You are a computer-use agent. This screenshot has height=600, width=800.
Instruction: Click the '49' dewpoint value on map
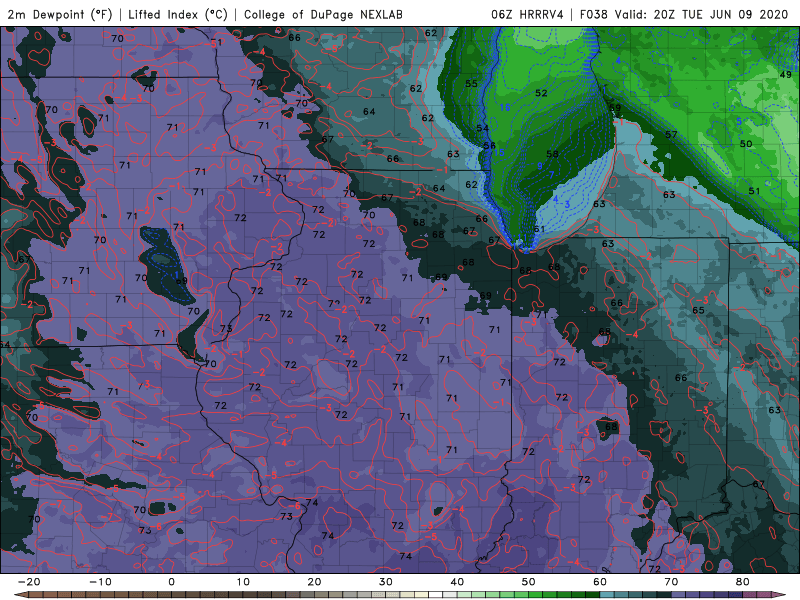point(786,75)
